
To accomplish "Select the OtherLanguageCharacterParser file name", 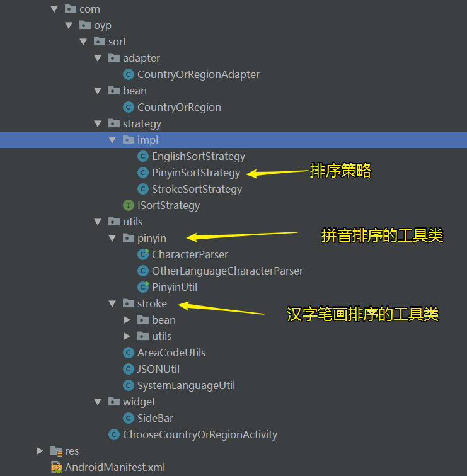I will 228,271.
